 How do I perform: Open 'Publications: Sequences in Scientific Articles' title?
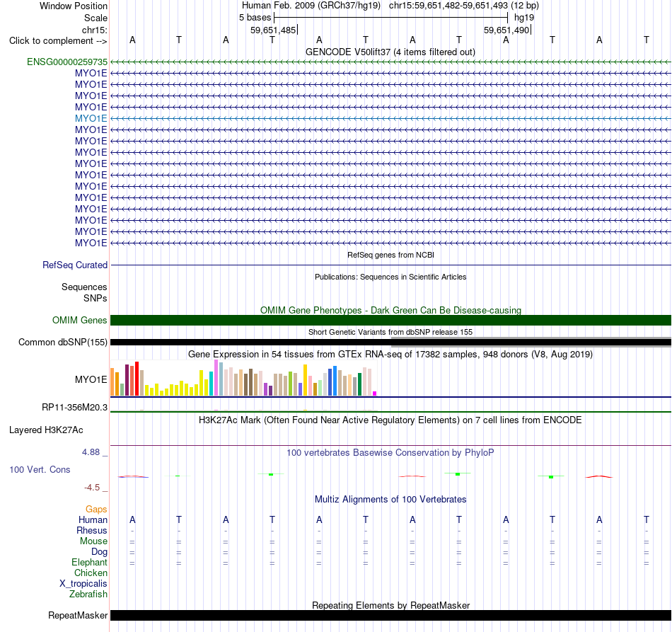coord(390,277)
